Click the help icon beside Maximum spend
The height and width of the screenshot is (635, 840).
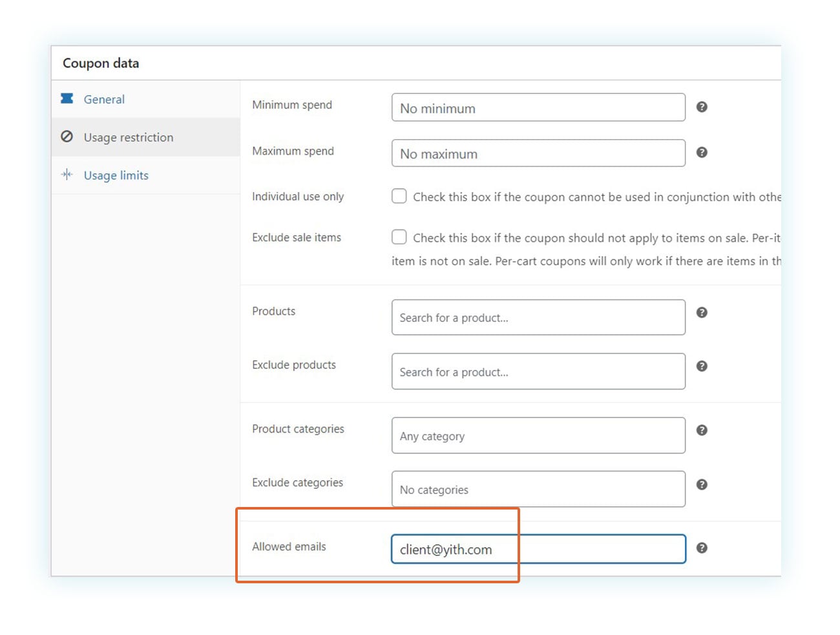point(702,153)
